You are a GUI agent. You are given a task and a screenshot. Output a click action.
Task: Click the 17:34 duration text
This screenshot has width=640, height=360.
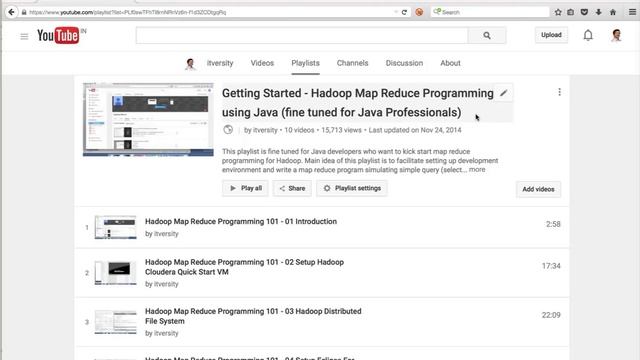click(x=551, y=266)
